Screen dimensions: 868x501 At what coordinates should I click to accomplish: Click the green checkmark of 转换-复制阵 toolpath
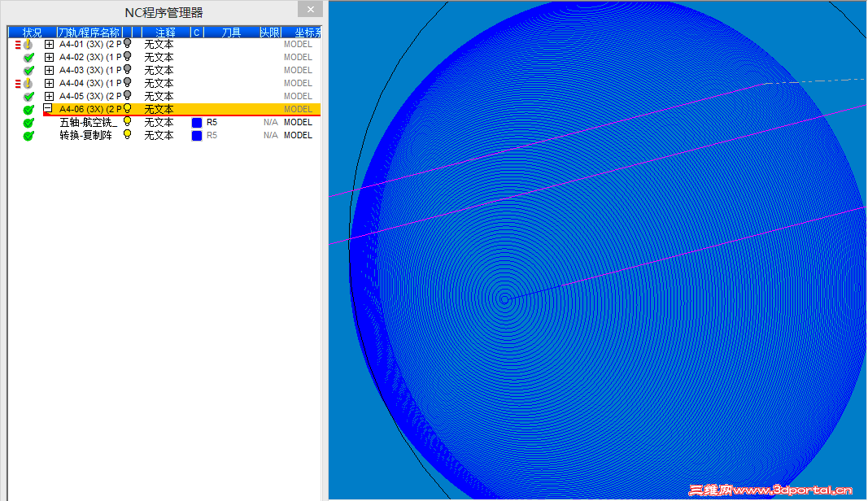tap(28, 136)
